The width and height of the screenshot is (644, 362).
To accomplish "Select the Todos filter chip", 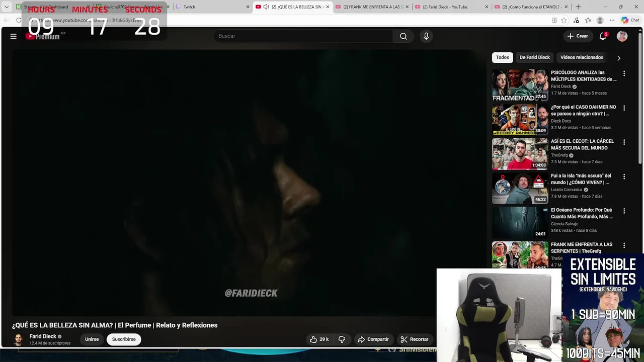I will tap(503, 57).
